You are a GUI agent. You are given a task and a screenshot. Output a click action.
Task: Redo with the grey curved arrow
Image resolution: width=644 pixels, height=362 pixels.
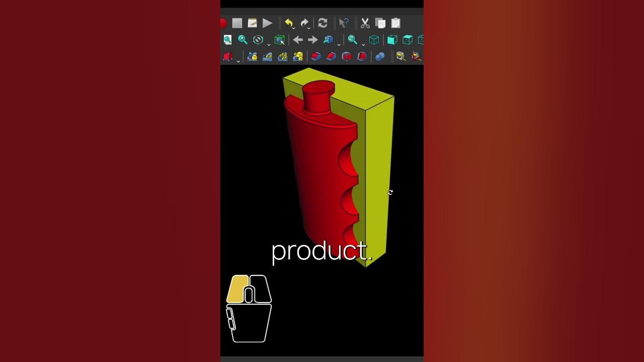coord(304,23)
